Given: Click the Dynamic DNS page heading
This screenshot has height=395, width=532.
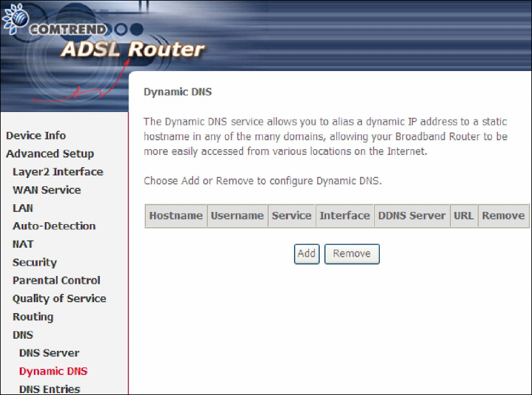Looking at the screenshot, I should pos(178,92).
